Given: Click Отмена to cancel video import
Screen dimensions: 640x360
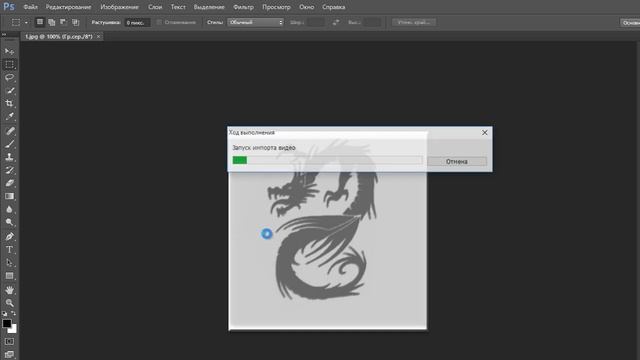Looking at the screenshot, I should click(x=457, y=161).
